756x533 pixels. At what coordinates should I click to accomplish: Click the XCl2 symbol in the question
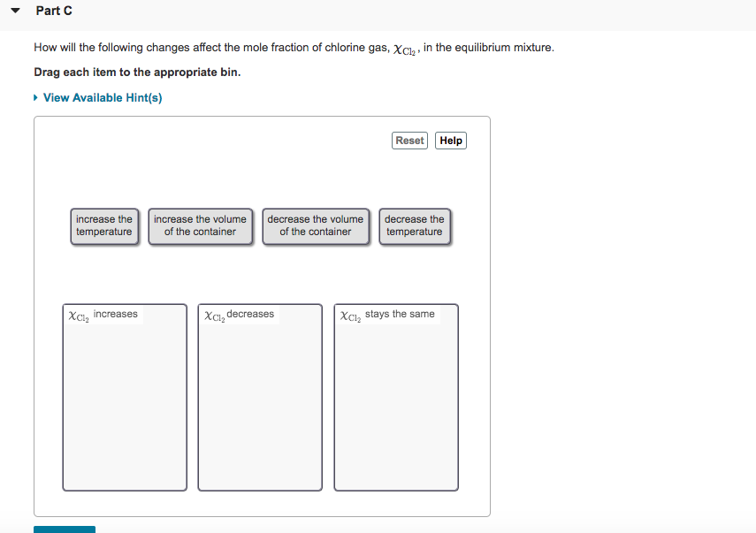407,49
